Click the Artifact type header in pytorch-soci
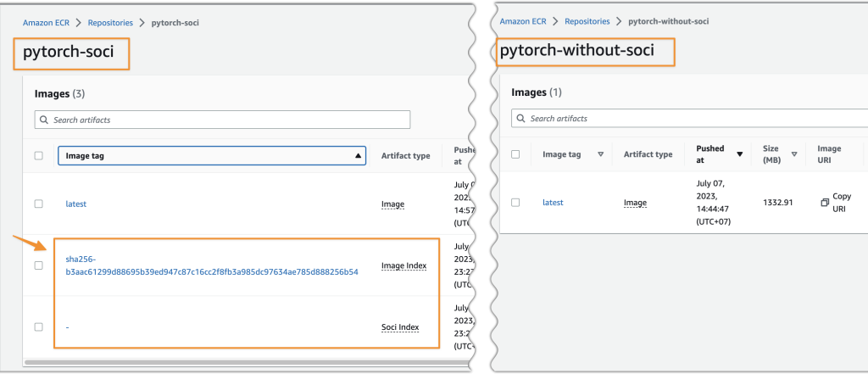Viewport: 868px width, 374px height. pyautogui.click(x=406, y=156)
